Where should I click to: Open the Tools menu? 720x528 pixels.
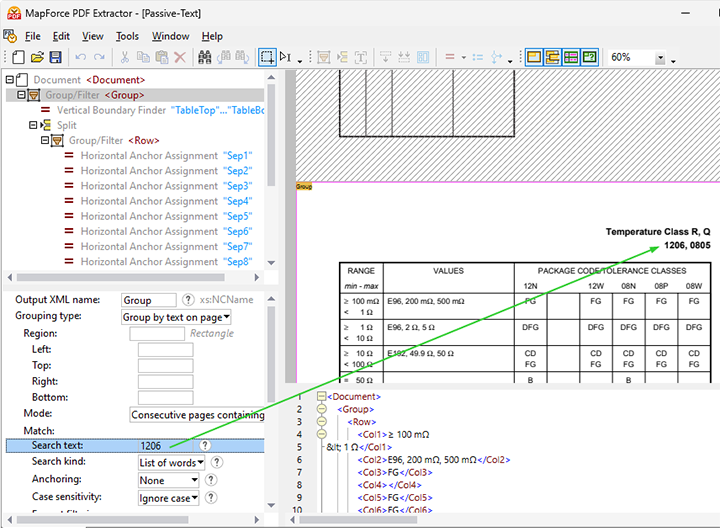tap(127, 36)
